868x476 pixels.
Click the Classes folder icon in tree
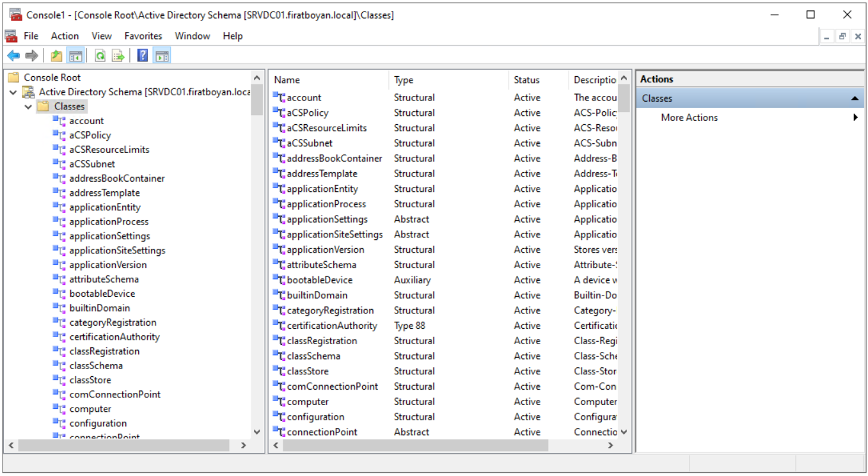pos(43,106)
